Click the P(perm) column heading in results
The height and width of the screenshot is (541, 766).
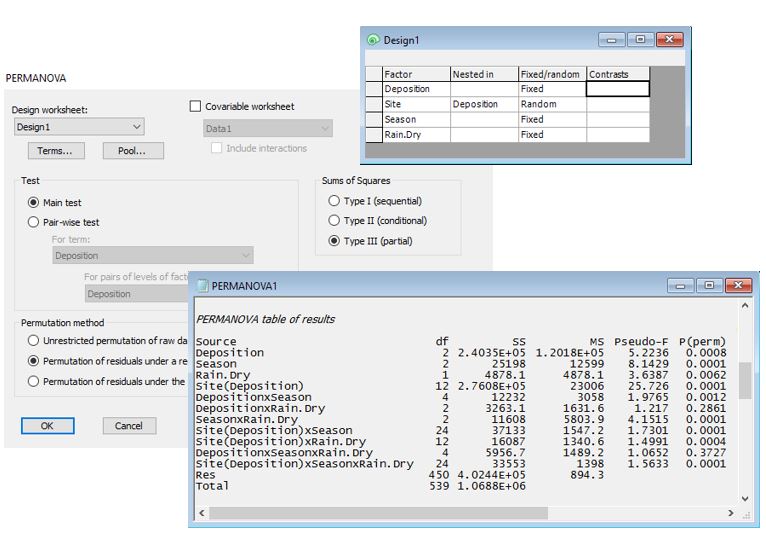702,342
